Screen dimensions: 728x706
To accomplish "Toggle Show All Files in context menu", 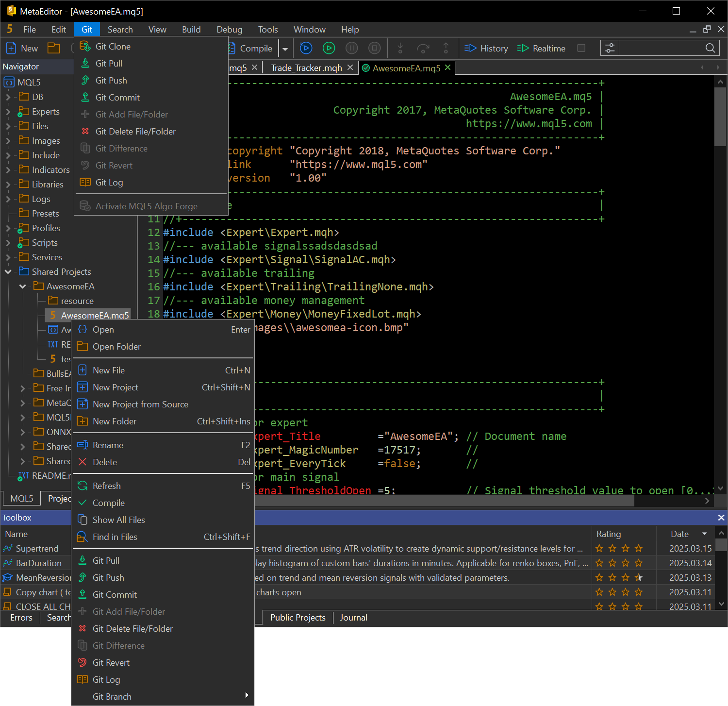I will coord(118,520).
